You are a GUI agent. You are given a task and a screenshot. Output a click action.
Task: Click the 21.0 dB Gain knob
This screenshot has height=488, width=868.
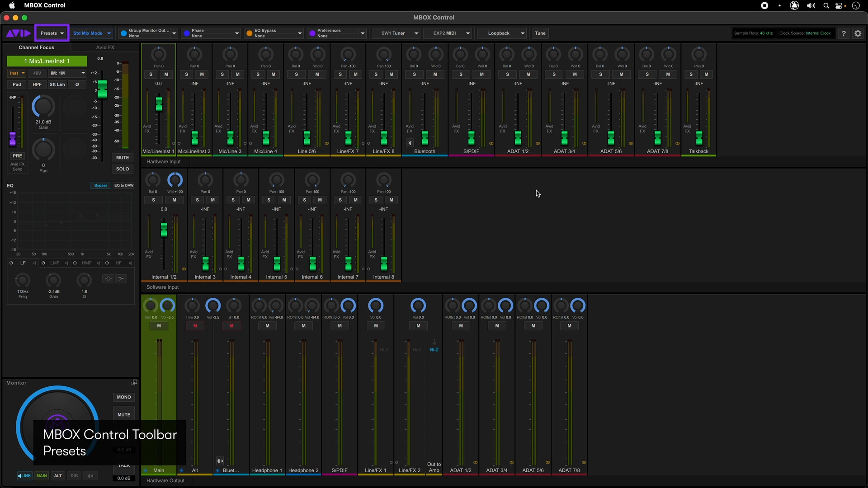coord(43,107)
